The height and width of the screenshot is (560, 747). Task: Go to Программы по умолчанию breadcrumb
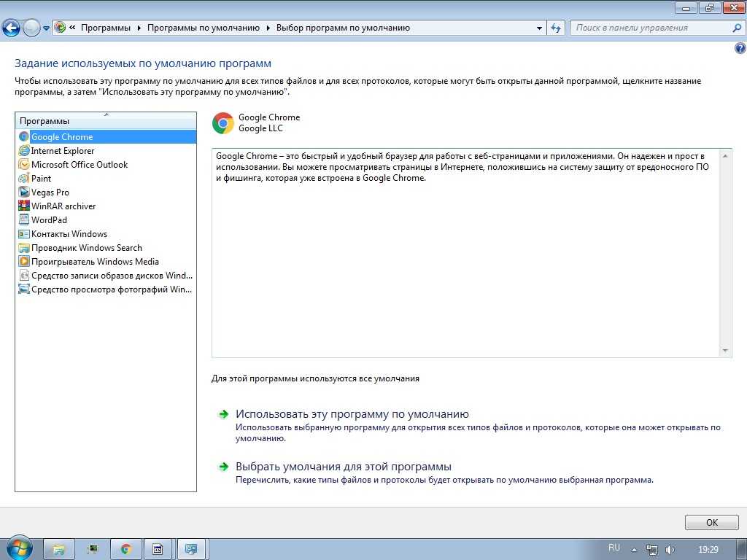click(203, 28)
